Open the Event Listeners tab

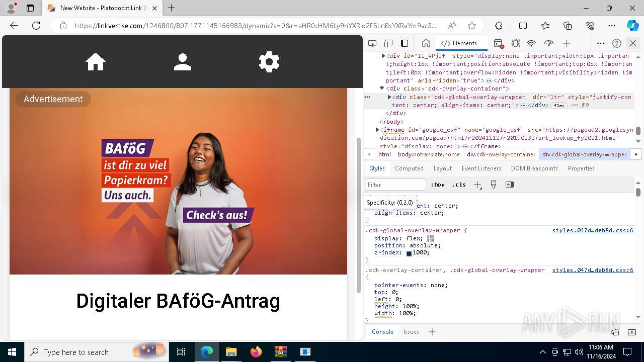(481, 168)
